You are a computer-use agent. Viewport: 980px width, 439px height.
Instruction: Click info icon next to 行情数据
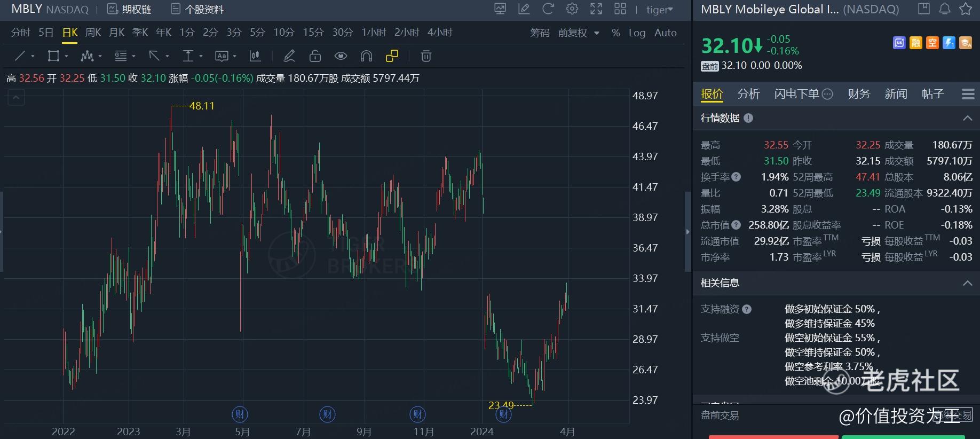click(748, 118)
